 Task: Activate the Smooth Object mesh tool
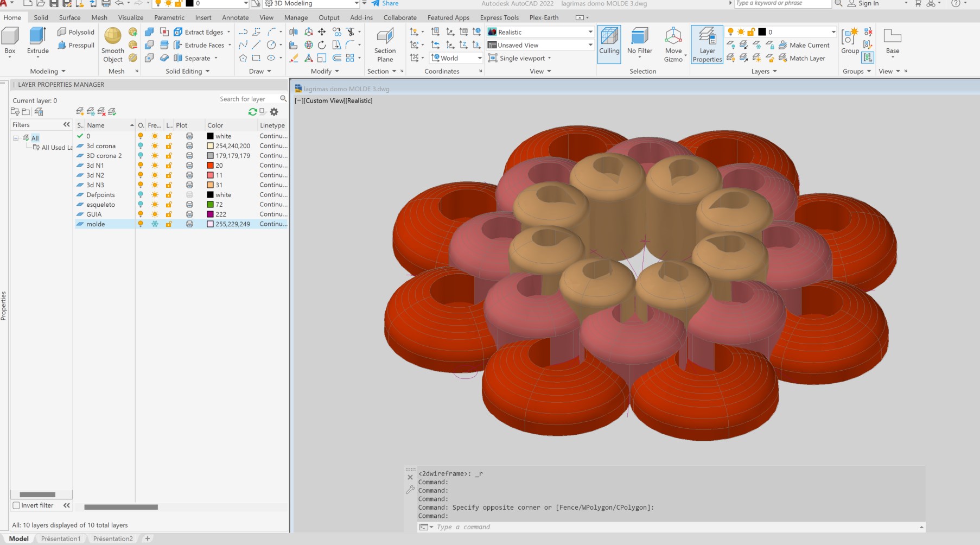(112, 37)
